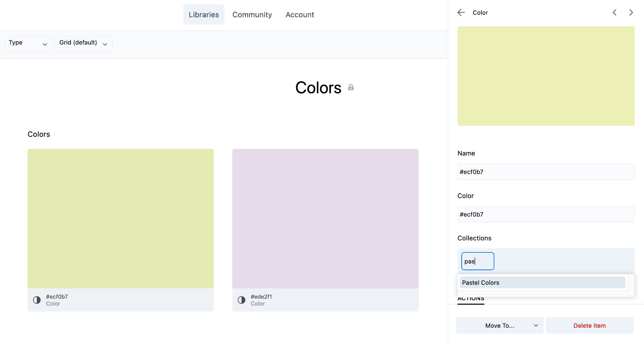Screen dimensions: 644x347
Task: Go to the previous item with the left chevron
Action: coord(615,12)
